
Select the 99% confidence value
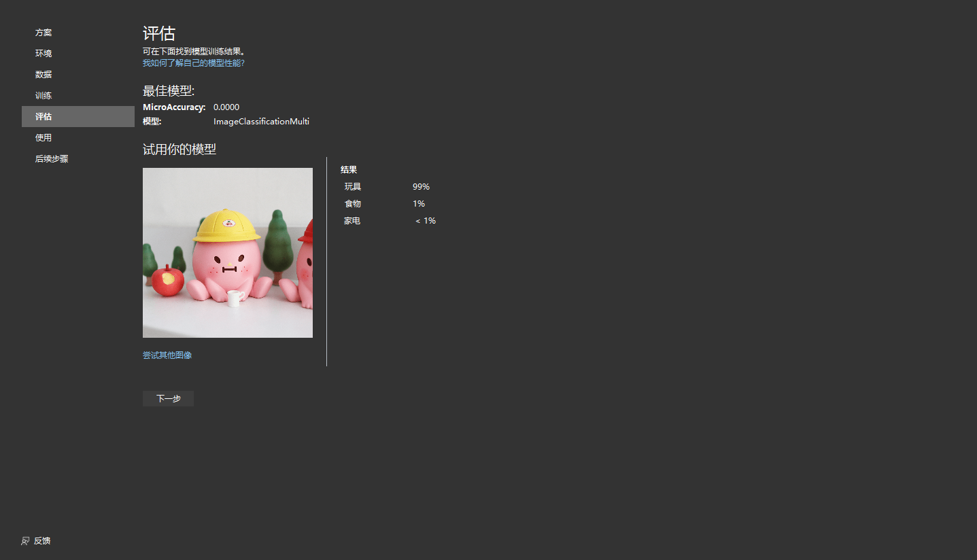tap(421, 187)
